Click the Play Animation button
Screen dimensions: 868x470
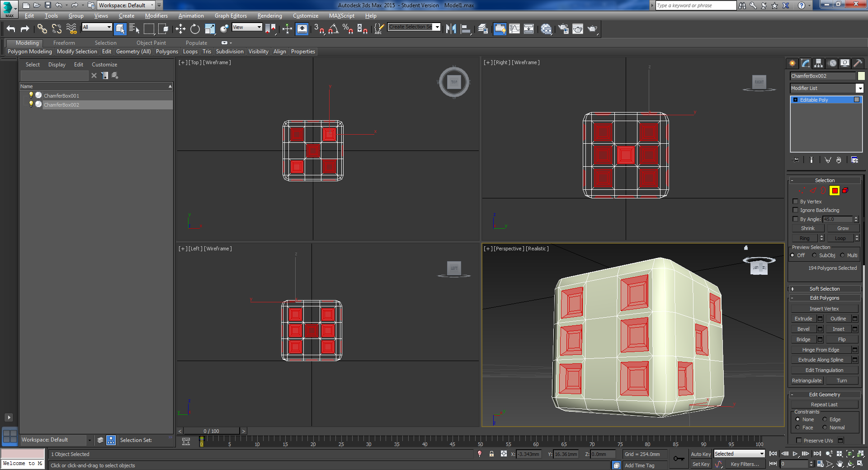pyautogui.click(x=795, y=454)
